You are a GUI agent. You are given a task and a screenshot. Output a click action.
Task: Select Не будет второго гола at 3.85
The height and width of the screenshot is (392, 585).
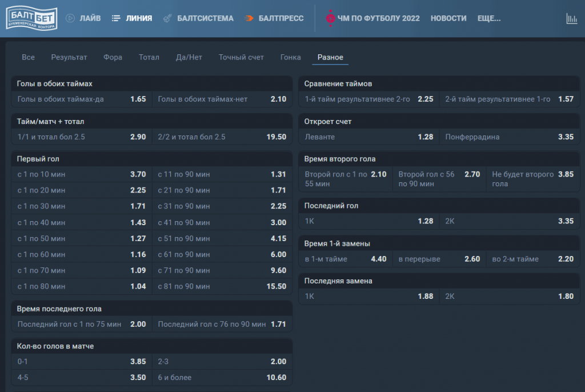point(532,179)
